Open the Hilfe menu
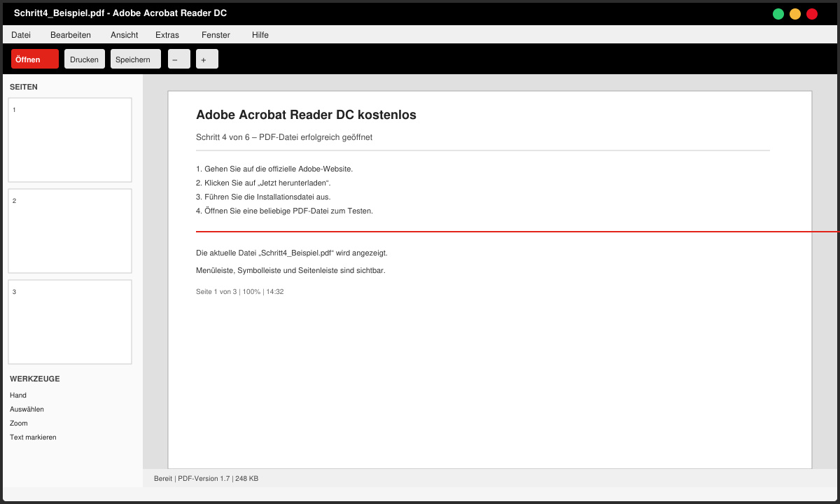This screenshot has height=504, width=840. (260, 35)
